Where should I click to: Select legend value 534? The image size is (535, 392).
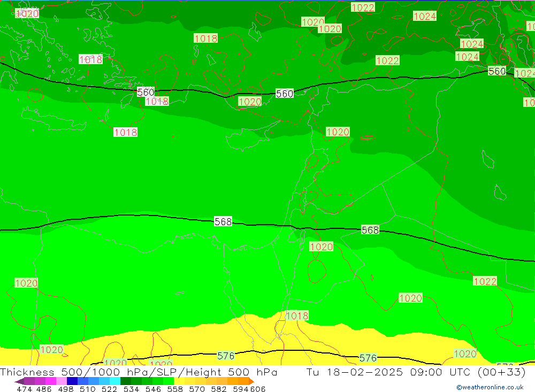[131, 389]
